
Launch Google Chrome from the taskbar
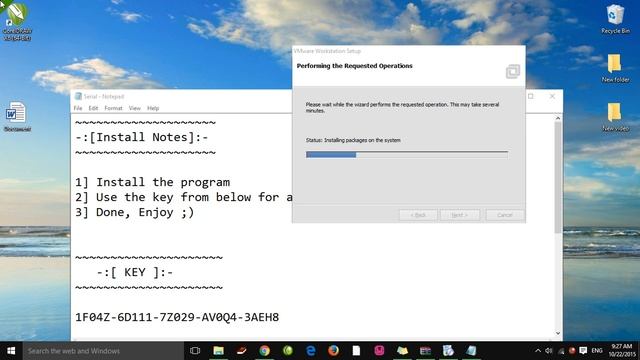pyautogui.click(x=264, y=351)
